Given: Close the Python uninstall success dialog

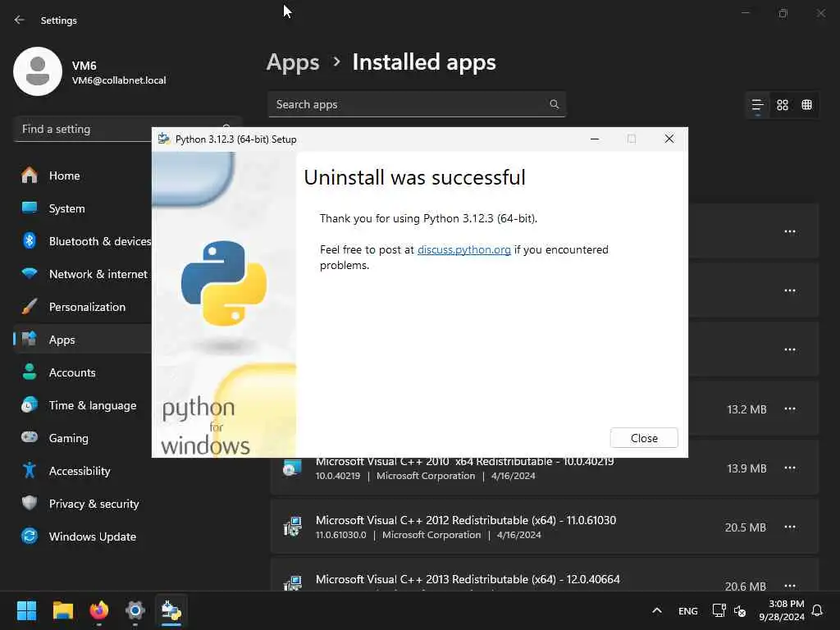Looking at the screenshot, I should (643, 438).
